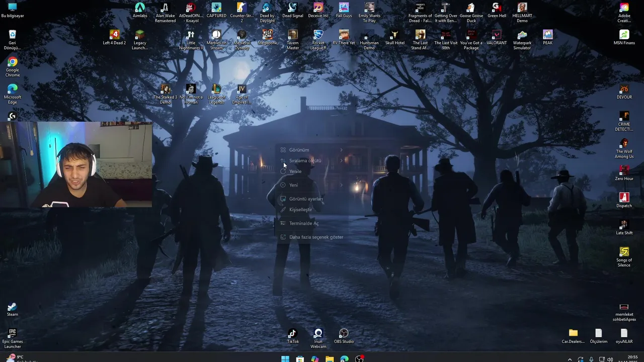Select Age of Empires icon

click(242, 94)
